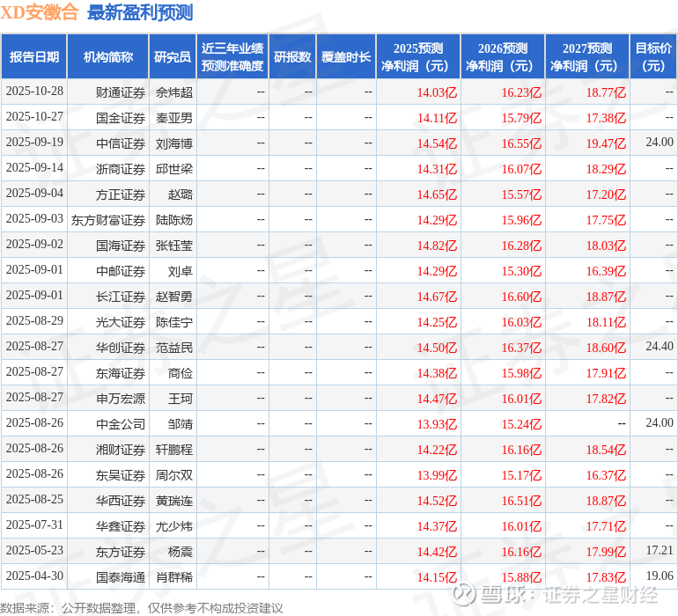Click the 2025-04-30 report date
The width and height of the screenshot is (678, 616).
[34, 576]
